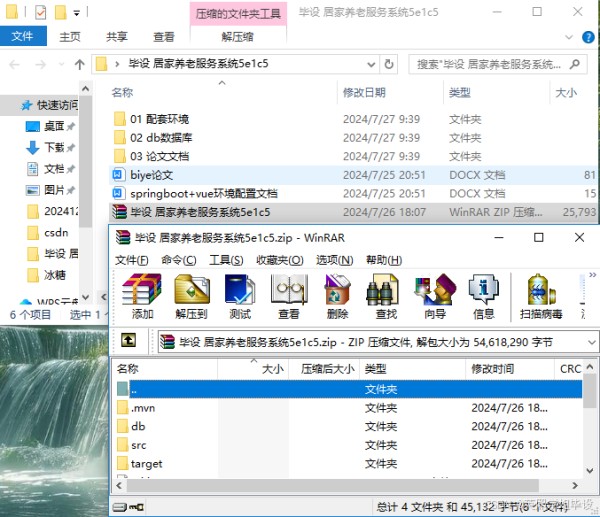Viewport: 600px width, 517px height.
Task: Go back in Explorer navigation
Action: pos(14,64)
